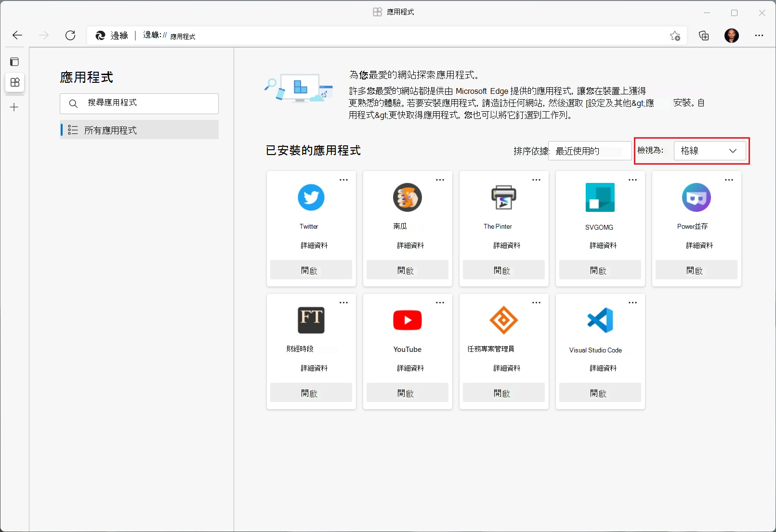776x532 pixels.
Task: View 詳細資料 for Twitter
Action: (x=314, y=246)
